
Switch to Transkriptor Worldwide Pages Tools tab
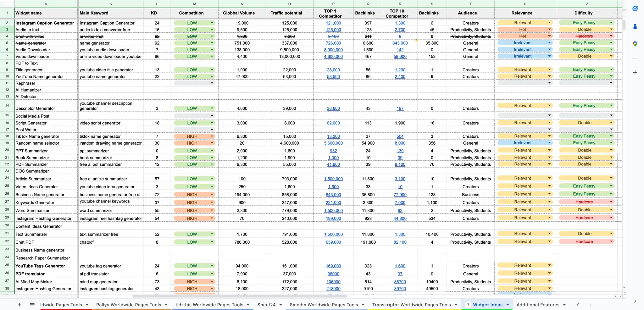point(411,305)
